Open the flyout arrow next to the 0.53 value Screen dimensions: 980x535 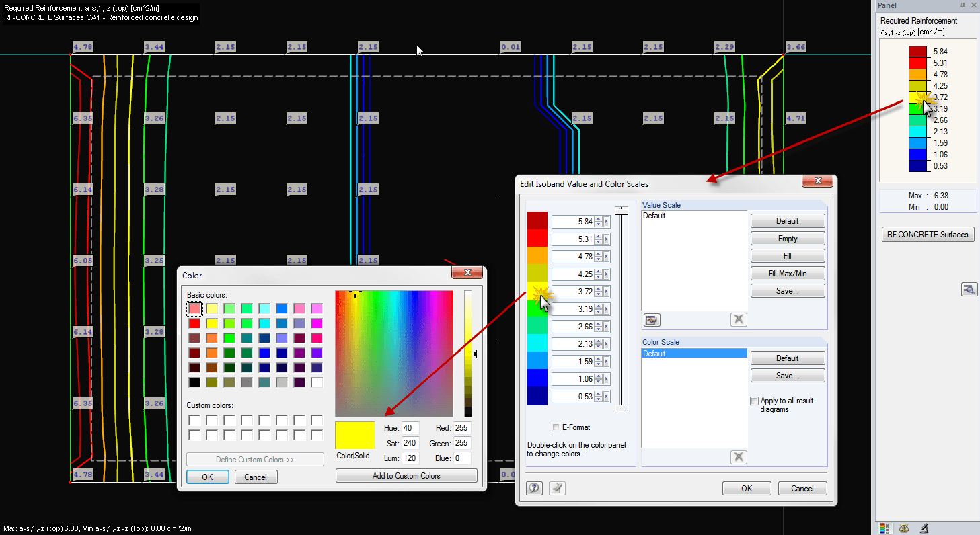click(x=607, y=396)
